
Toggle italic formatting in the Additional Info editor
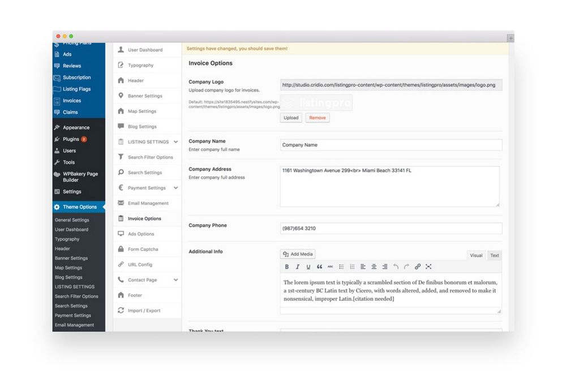[298, 267]
